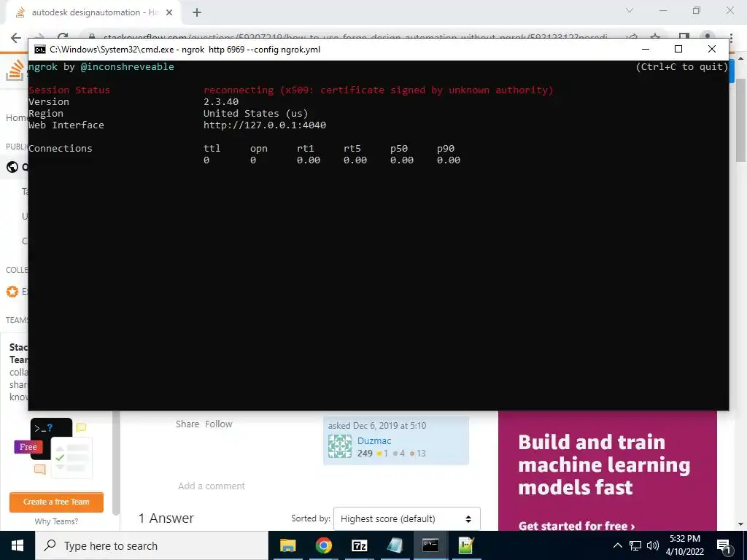Click the Web Interface URL http://127.0.0.1:4040
This screenshot has height=560, width=747.
click(265, 125)
